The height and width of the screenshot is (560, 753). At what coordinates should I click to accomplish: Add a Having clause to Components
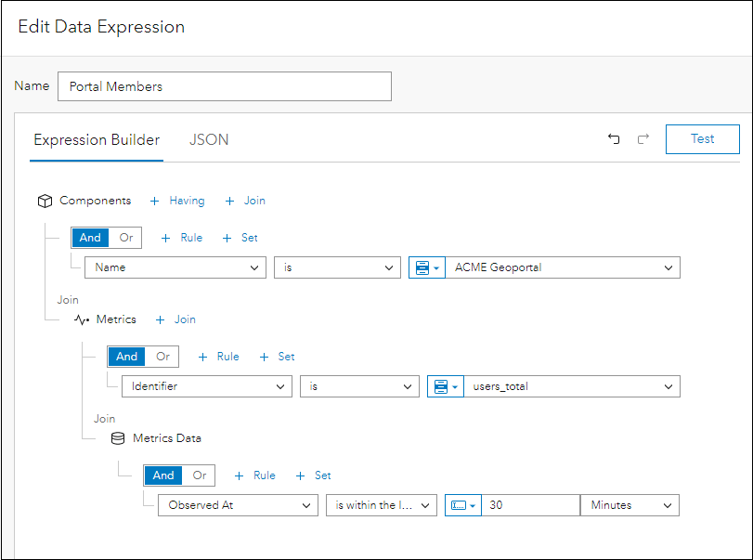(x=177, y=201)
